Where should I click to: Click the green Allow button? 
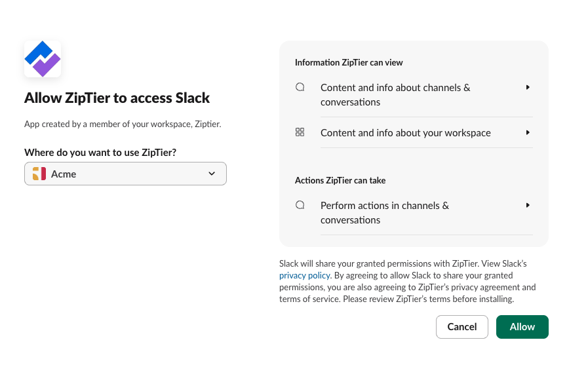pyautogui.click(x=522, y=327)
